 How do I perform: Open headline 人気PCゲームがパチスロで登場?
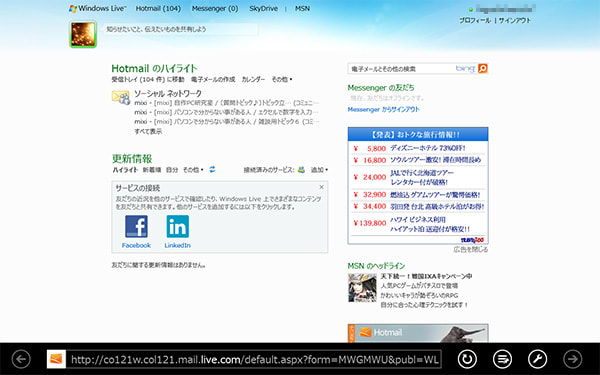point(419,286)
